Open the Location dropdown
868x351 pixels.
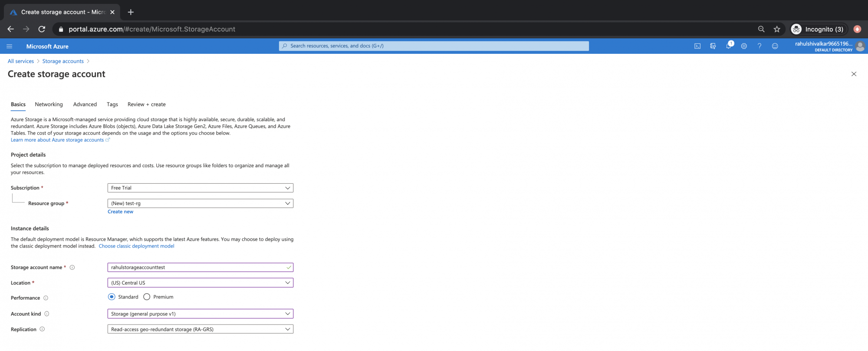(x=201, y=283)
